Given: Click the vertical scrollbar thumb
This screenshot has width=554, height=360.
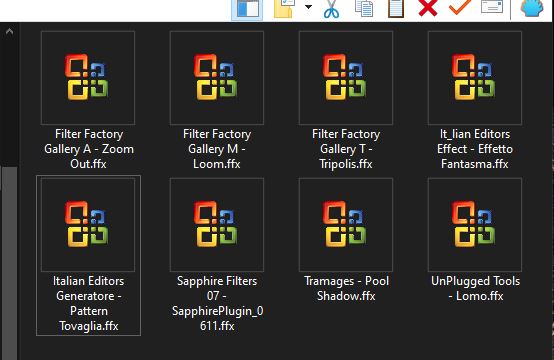Looking at the screenshot, I should click(x=10, y=263).
